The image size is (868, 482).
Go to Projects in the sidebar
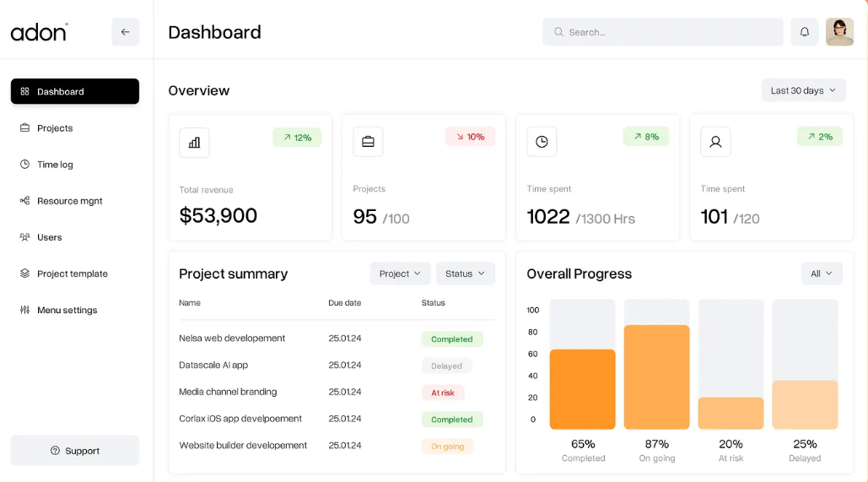coord(55,128)
